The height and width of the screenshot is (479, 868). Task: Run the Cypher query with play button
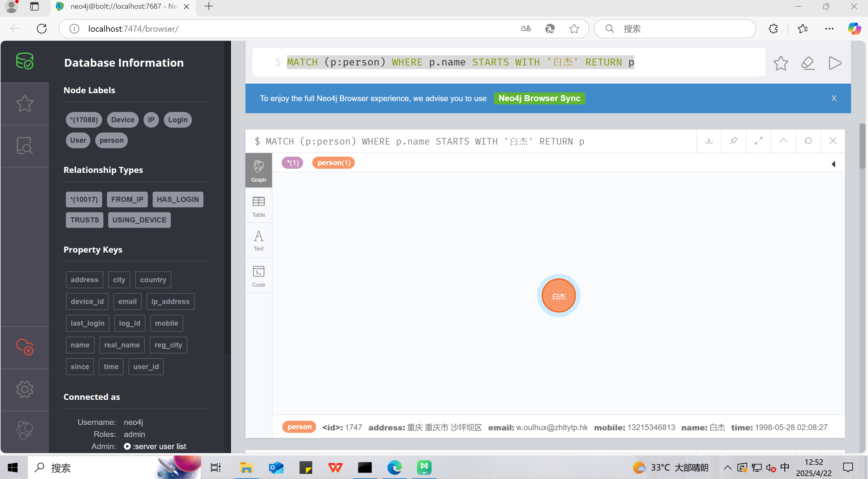[x=835, y=63]
